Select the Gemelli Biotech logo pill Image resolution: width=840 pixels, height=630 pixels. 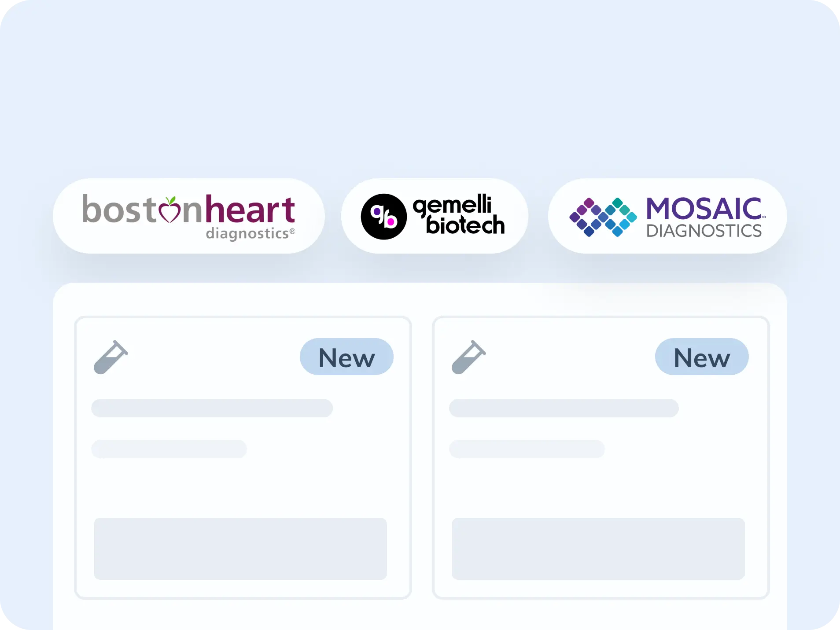tap(434, 216)
